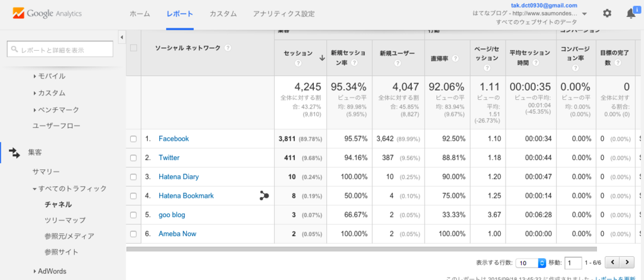644x280 pixels.
Task: Check the Ameba Now row checkbox
Action: [x=133, y=234]
